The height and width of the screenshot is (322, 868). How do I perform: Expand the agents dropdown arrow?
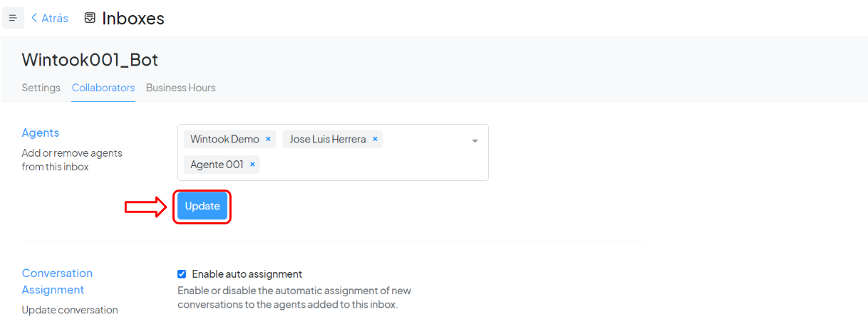point(475,141)
